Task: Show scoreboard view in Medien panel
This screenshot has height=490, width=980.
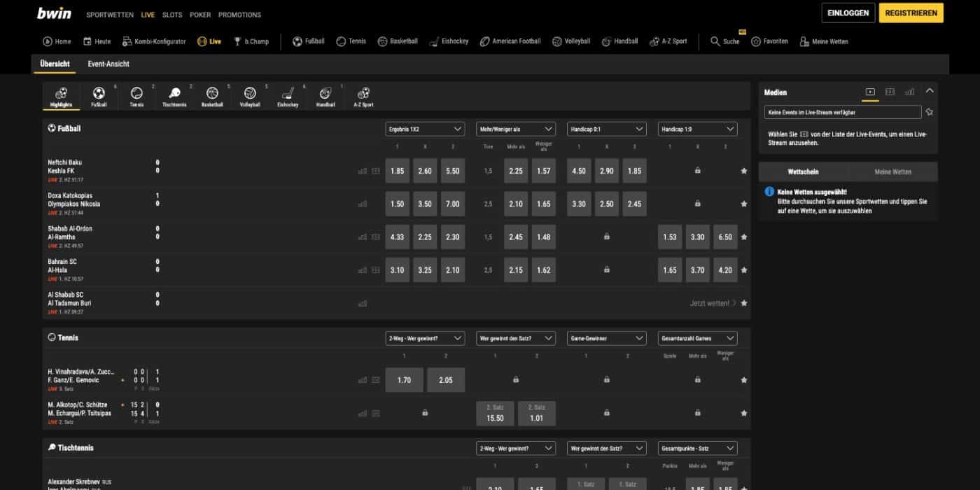Action: 890,92
